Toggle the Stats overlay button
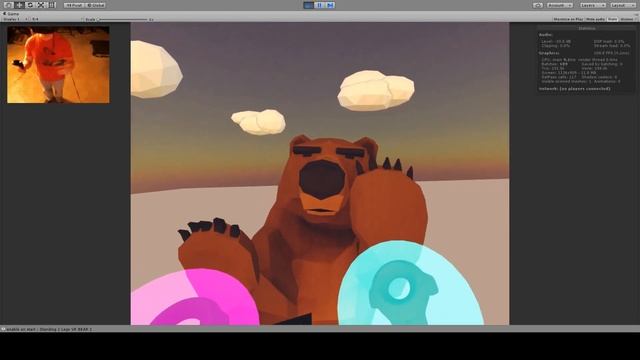The image size is (640, 360). click(612, 19)
